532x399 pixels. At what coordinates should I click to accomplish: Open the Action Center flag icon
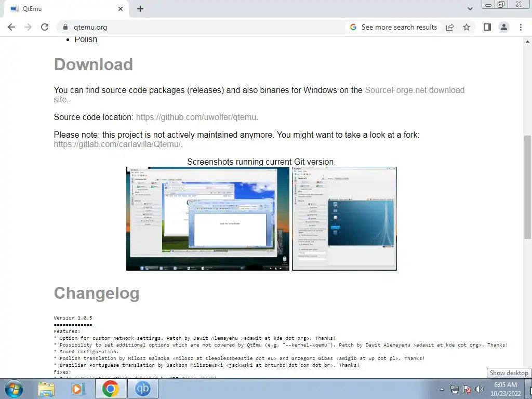pos(467,389)
